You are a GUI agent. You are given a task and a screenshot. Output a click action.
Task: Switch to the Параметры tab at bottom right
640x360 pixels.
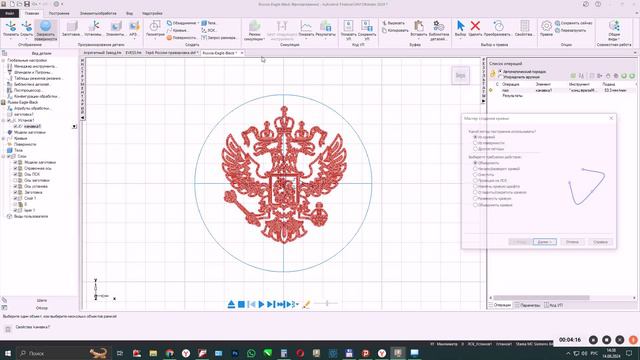527,305
